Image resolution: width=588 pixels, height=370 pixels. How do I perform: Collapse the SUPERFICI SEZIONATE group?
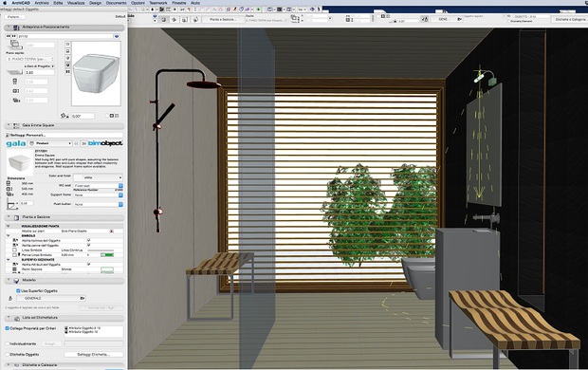point(9,260)
